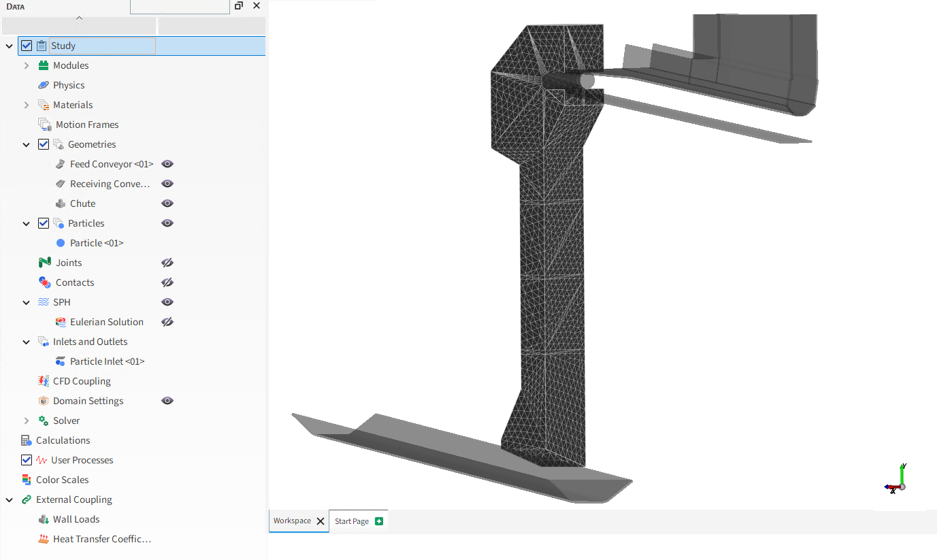Click the Motion Frames icon
This screenshot has width=948, height=560.
click(x=45, y=125)
